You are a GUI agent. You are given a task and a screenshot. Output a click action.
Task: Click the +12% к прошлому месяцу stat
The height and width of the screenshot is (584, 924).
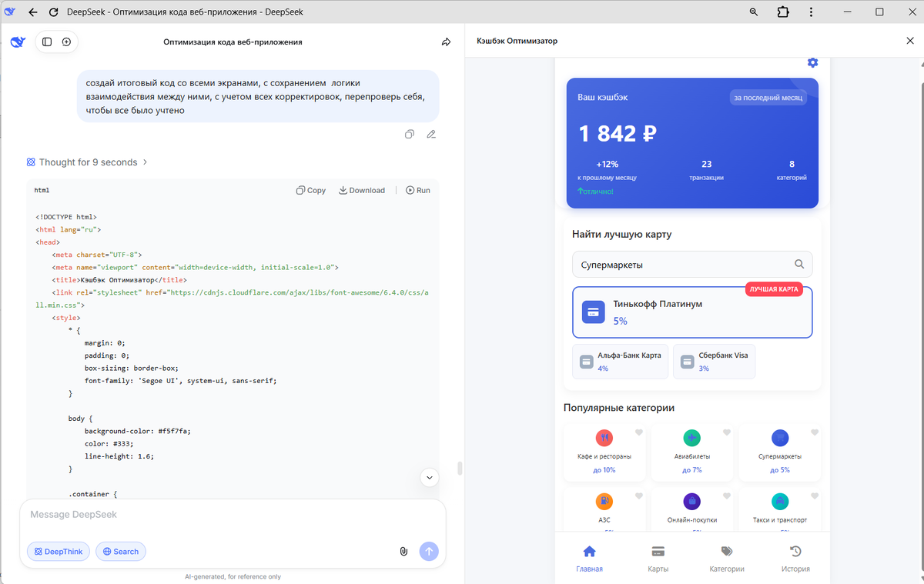pos(607,170)
